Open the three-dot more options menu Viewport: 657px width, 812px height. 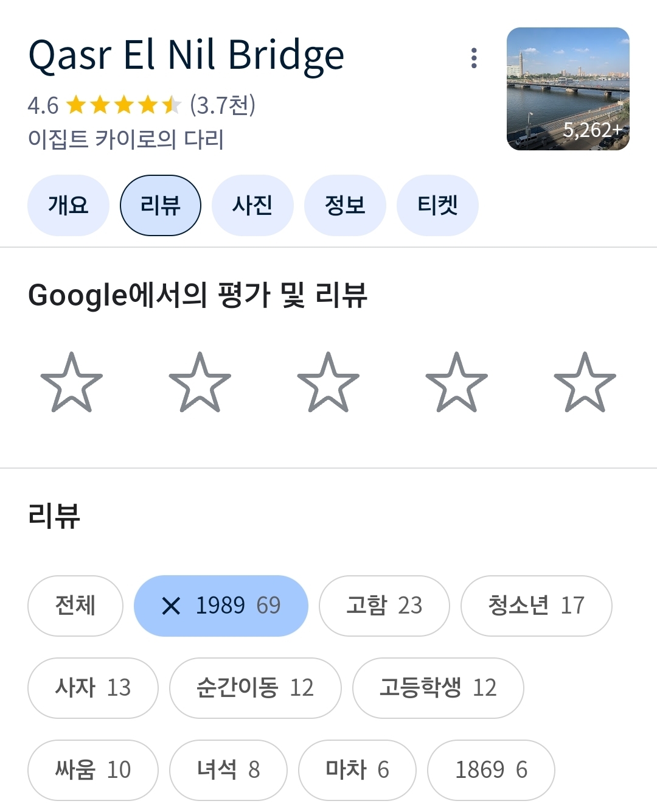point(474,58)
